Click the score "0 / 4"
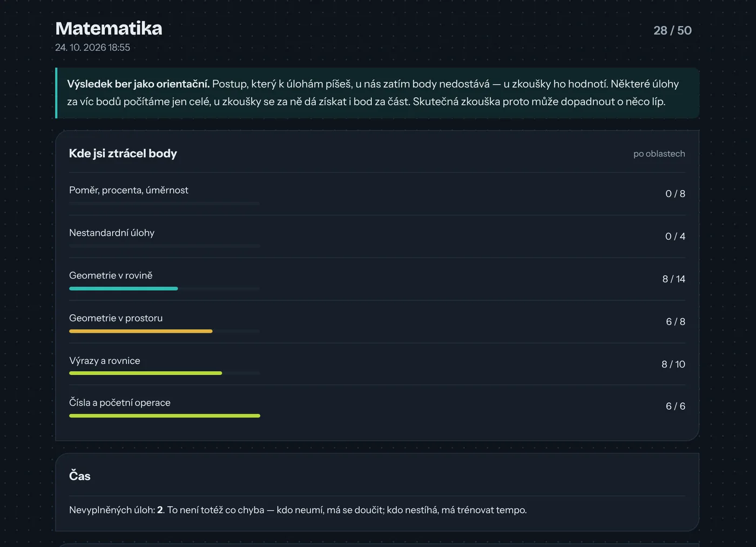756x547 pixels. 675,237
